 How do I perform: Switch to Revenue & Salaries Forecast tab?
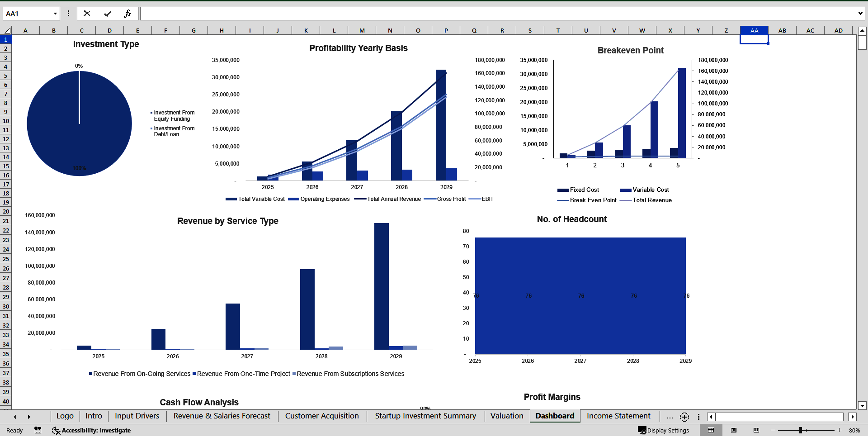pyautogui.click(x=222, y=416)
